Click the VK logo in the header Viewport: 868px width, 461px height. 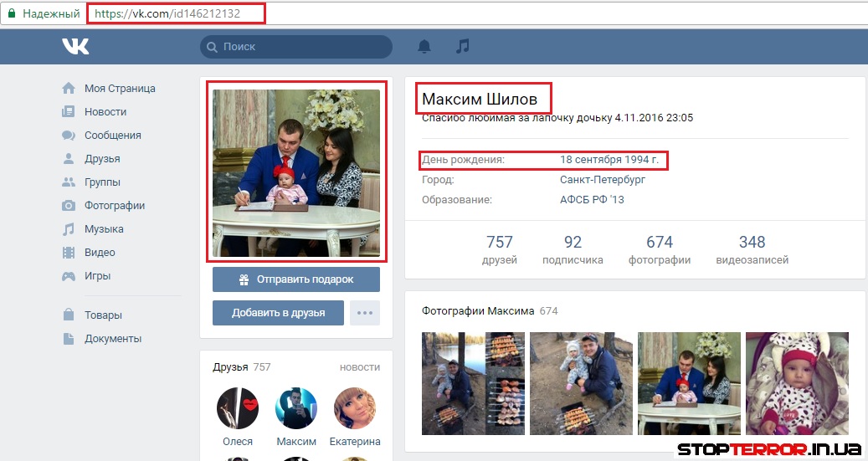75,47
